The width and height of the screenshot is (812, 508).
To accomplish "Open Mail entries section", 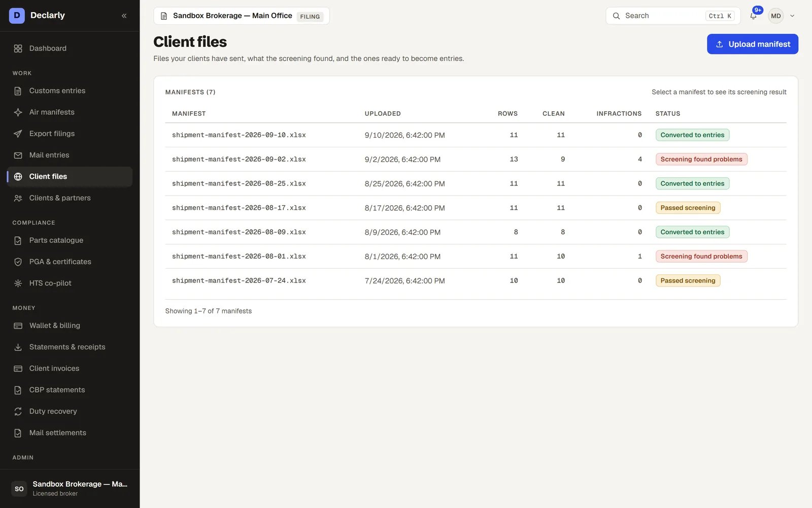I will 70,155.
